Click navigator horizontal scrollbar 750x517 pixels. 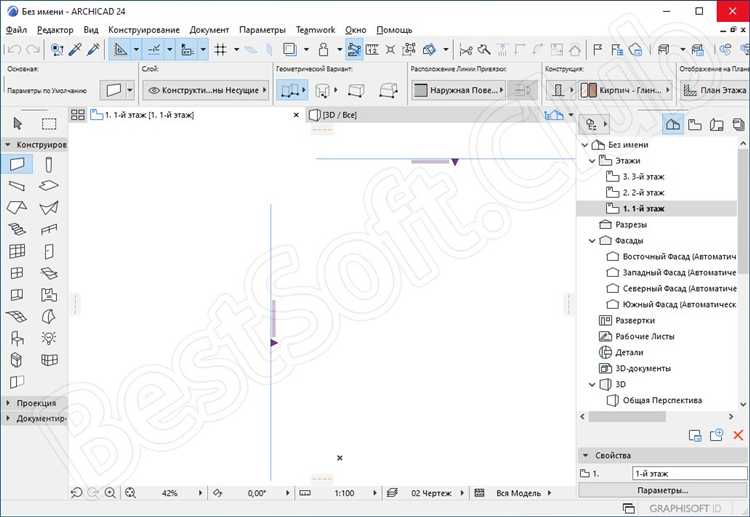click(x=627, y=417)
